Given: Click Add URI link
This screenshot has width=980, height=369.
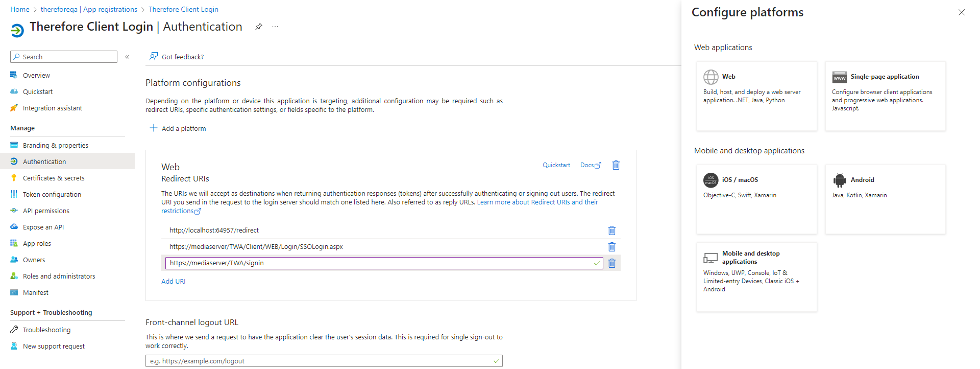Looking at the screenshot, I should pos(174,282).
